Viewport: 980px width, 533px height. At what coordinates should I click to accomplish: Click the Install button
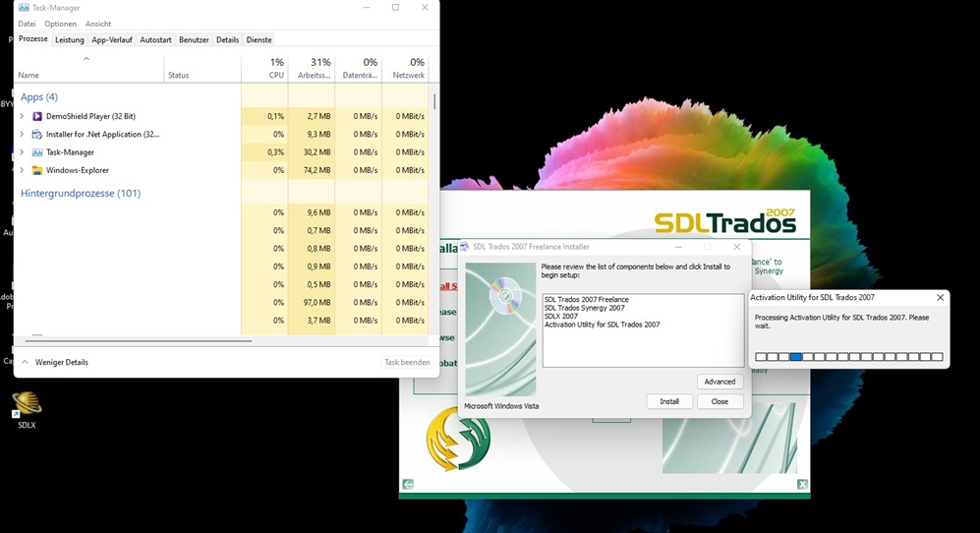click(669, 401)
